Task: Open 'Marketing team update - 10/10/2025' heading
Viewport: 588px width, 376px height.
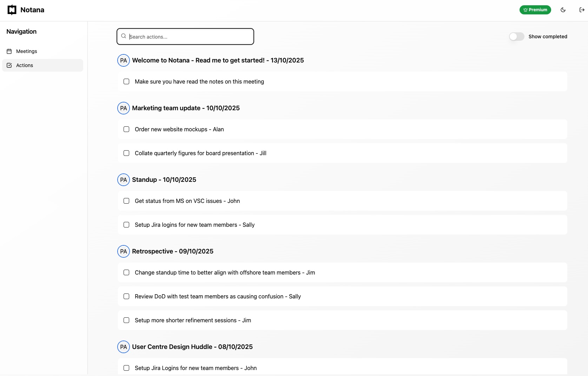Action: 186,108
